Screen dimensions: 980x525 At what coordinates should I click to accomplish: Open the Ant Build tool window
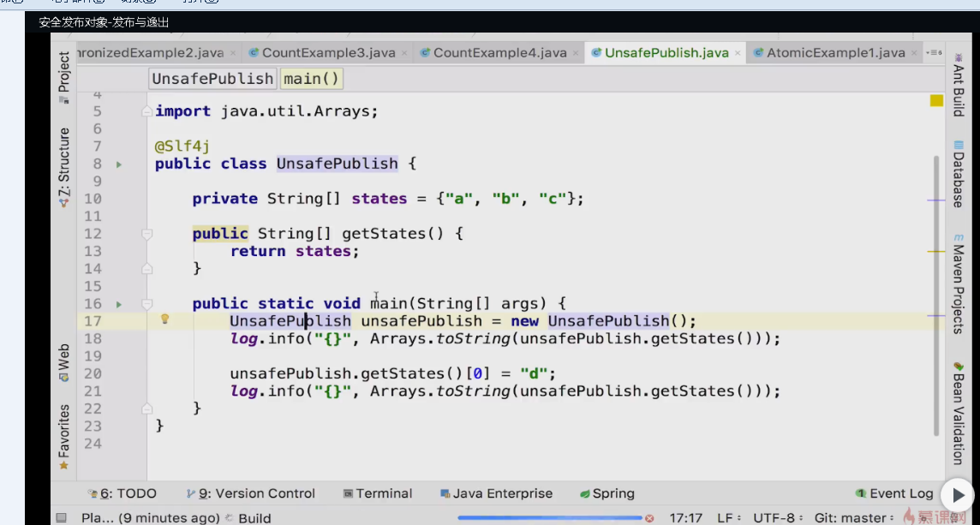[958, 85]
